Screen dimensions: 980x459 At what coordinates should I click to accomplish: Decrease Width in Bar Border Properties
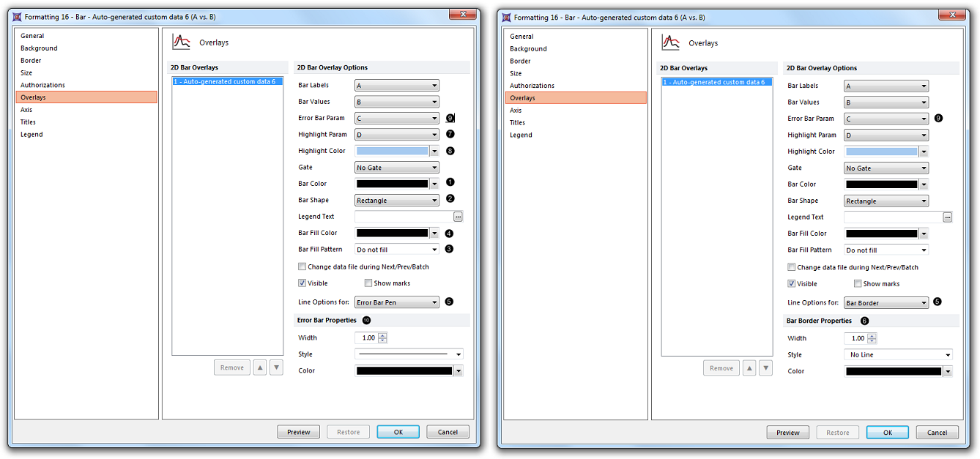(x=872, y=341)
